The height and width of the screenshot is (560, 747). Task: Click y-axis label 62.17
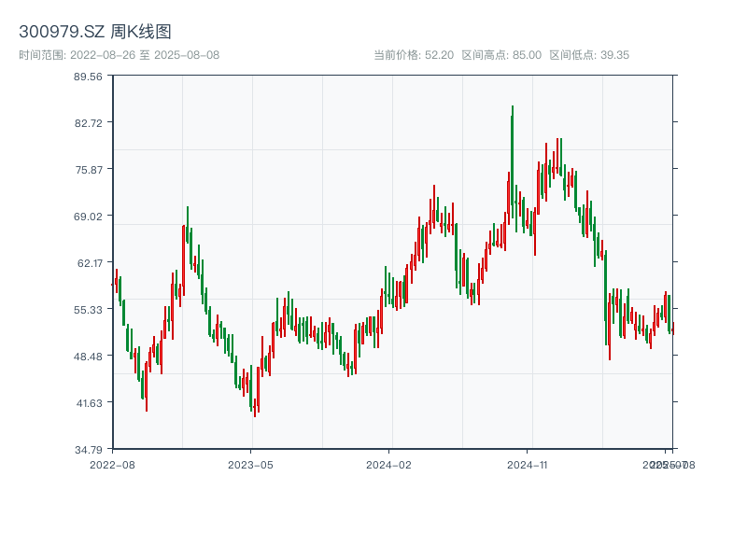coord(90,263)
